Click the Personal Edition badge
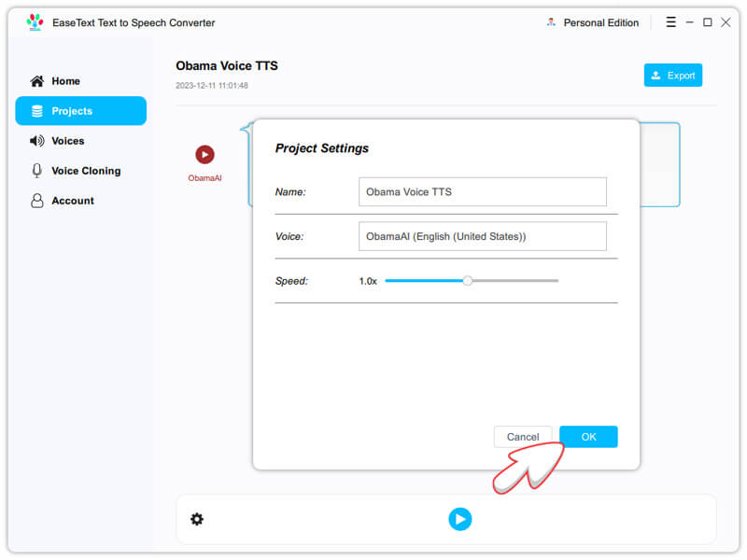747x560 pixels. coord(592,22)
